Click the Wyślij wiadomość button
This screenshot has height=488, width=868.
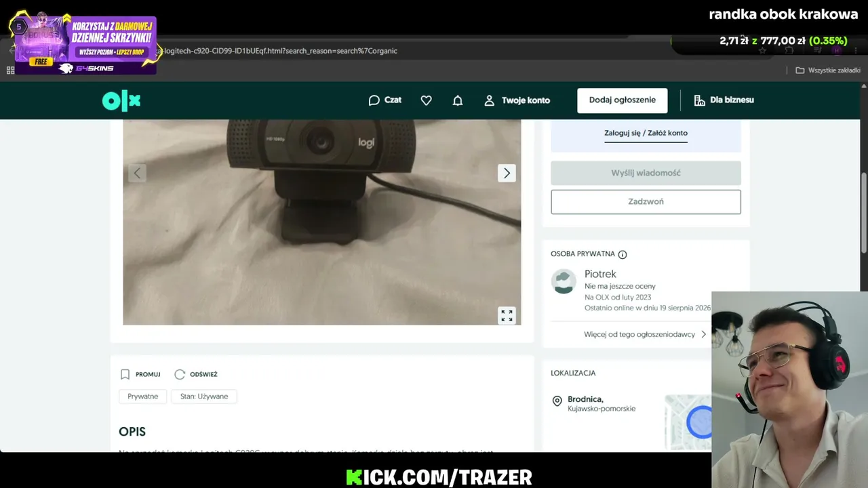click(646, 173)
